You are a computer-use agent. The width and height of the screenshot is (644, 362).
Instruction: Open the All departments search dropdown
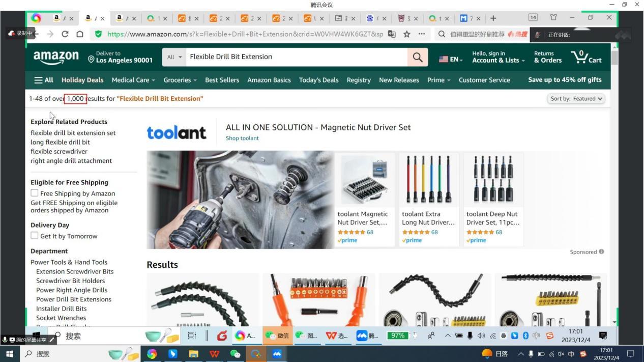174,57
